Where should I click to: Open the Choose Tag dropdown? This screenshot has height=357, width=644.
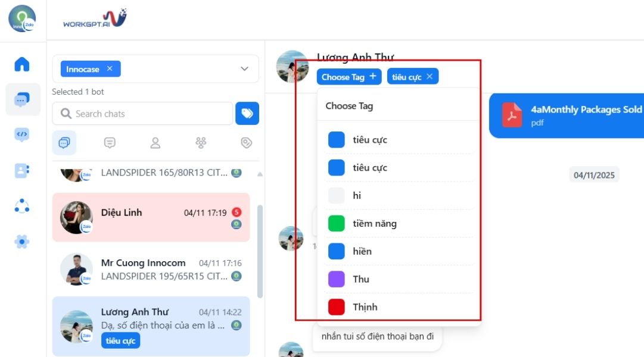[349, 77]
